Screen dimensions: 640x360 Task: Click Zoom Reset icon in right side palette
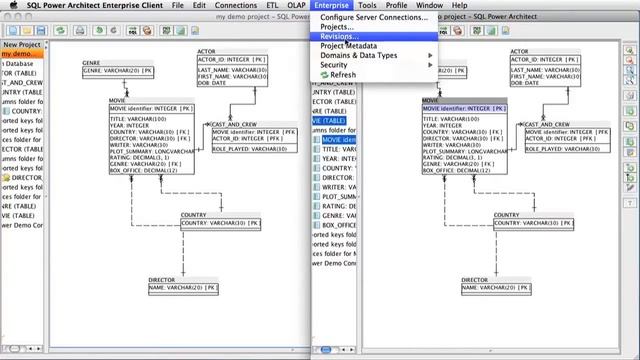[x=630, y=70]
